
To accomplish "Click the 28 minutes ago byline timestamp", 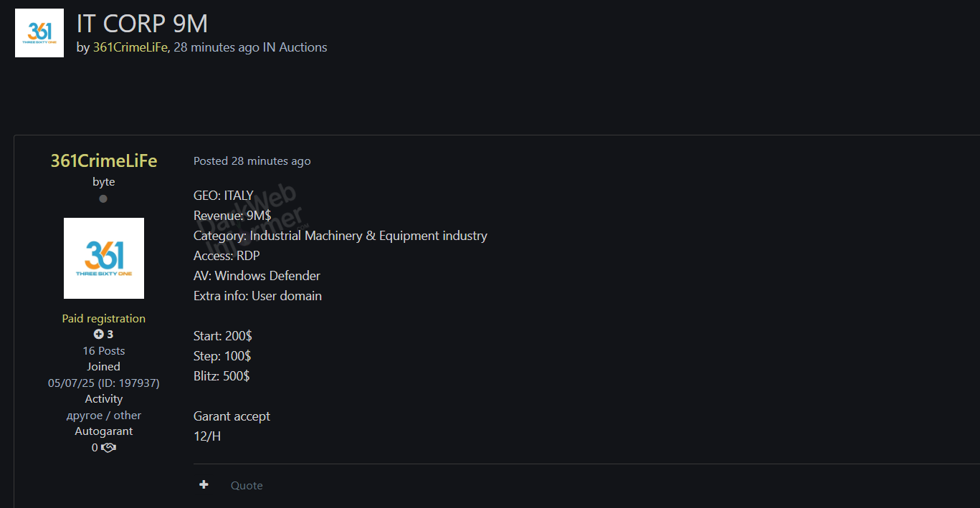I will pyautogui.click(x=217, y=47).
